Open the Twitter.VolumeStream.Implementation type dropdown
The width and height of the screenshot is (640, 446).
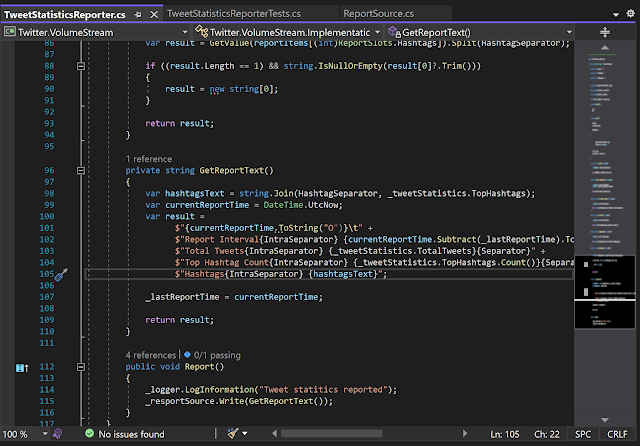[x=287, y=32]
